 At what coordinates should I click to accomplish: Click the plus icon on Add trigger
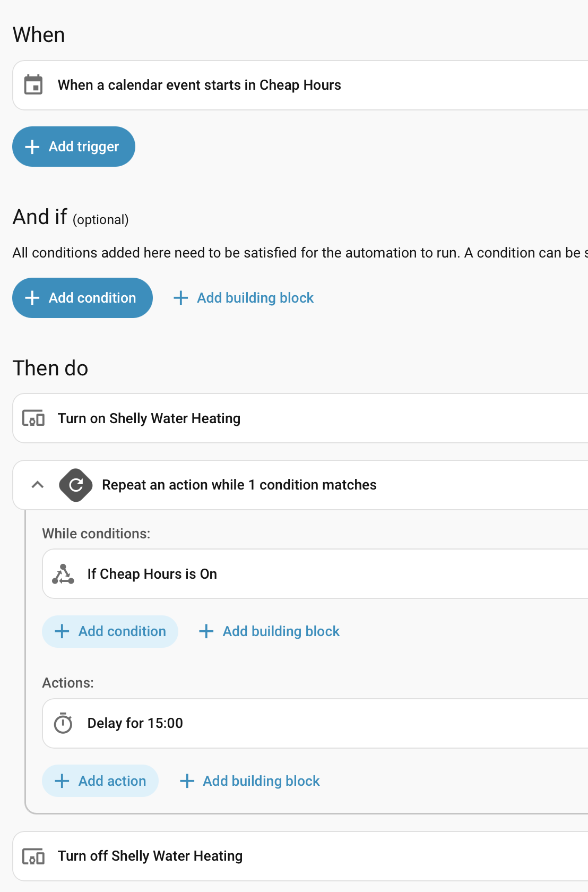[32, 147]
